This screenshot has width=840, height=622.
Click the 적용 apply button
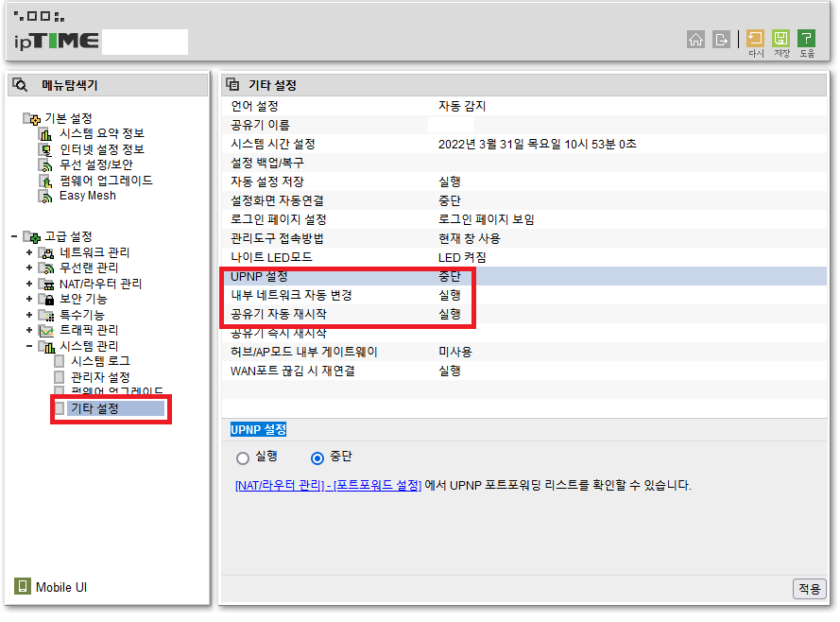(809, 589)
